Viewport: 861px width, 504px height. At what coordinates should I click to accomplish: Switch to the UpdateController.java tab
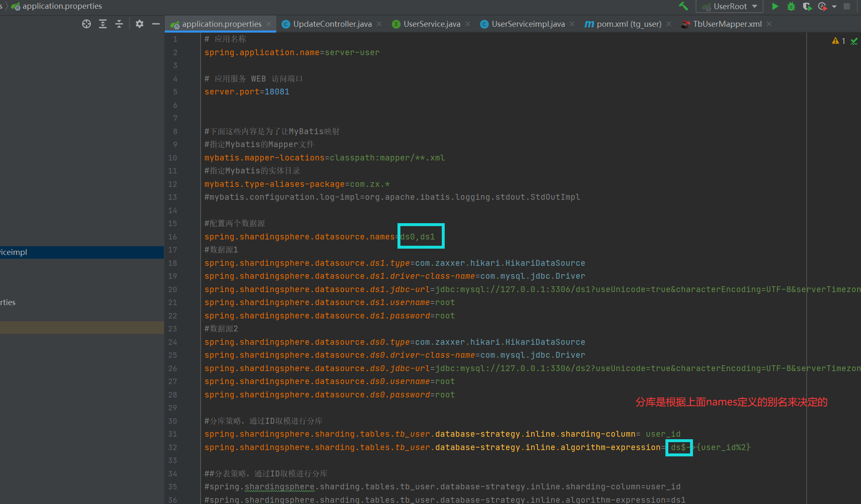332,24
